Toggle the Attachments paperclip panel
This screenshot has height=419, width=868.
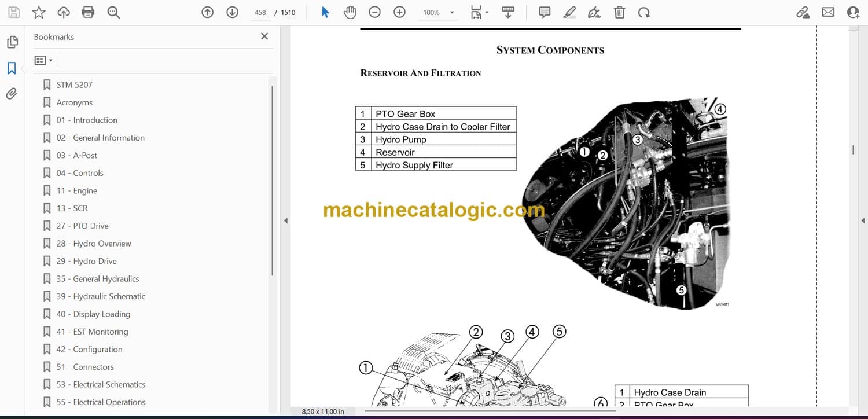pyautogui.click(x=12, y=94)
